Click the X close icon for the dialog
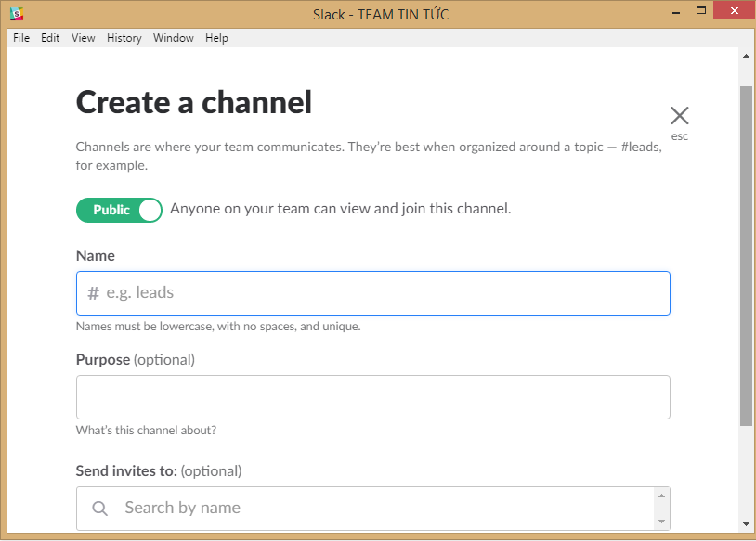 tap(679, 114)
